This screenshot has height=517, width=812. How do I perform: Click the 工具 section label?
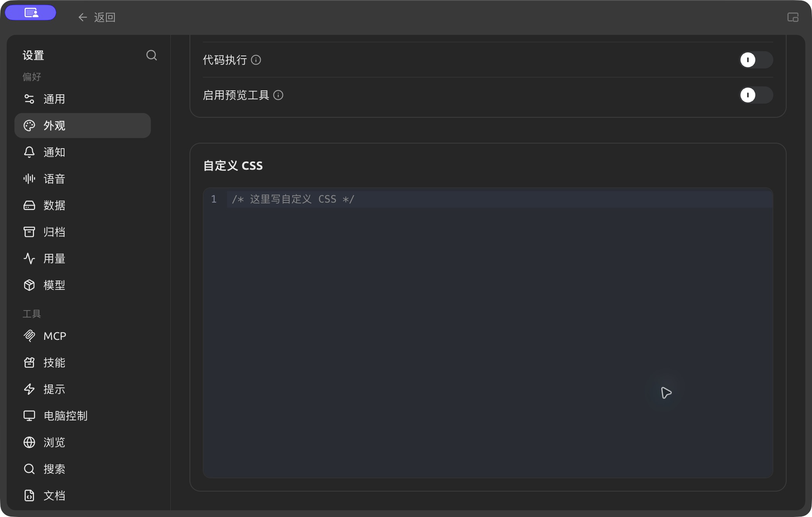point(32,314)
